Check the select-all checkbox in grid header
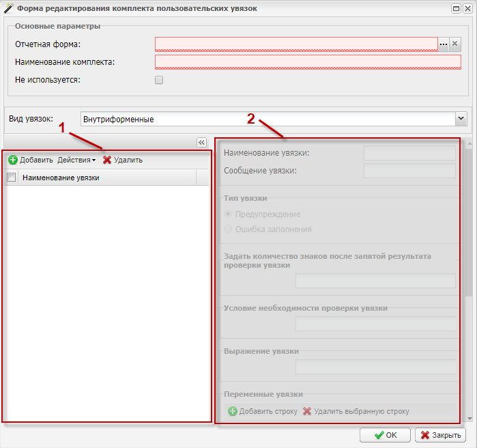Viewport: 477px width, 448px height. [11, 178]
